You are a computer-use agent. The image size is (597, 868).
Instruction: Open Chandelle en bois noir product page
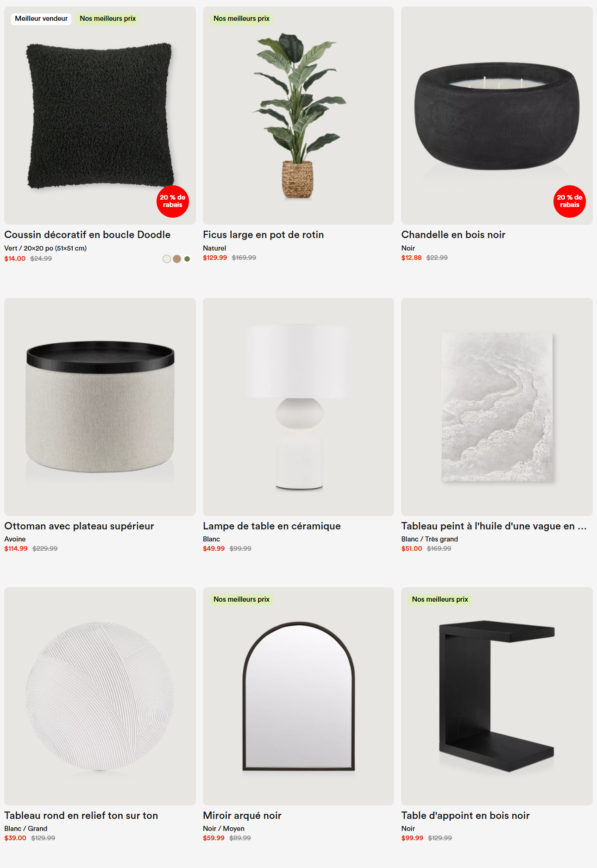[453, 235]
